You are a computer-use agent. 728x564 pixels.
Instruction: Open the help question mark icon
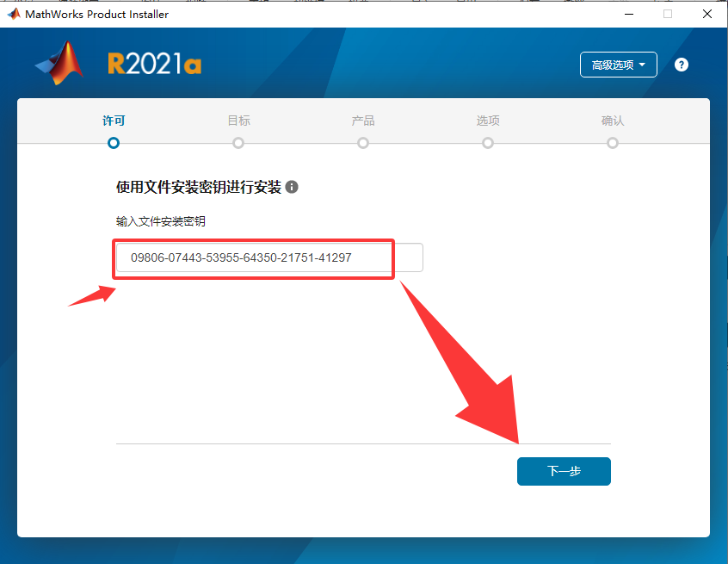pos(682,65)
